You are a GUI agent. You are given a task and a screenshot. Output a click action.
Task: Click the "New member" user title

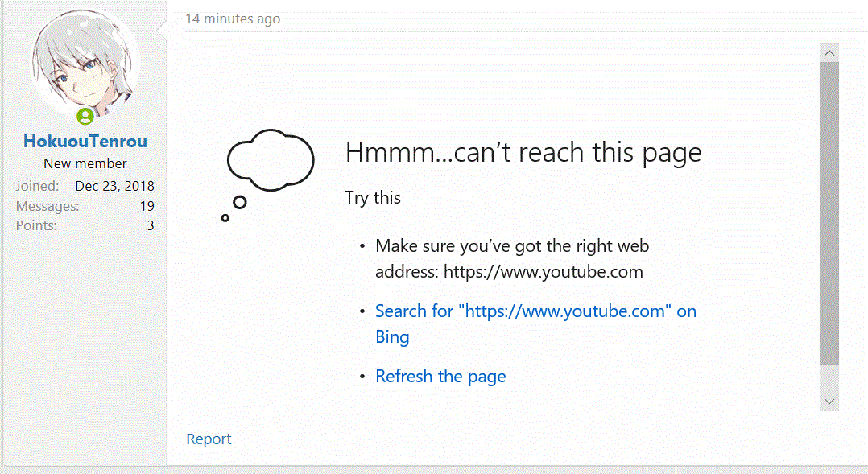(x=85, y=163)
